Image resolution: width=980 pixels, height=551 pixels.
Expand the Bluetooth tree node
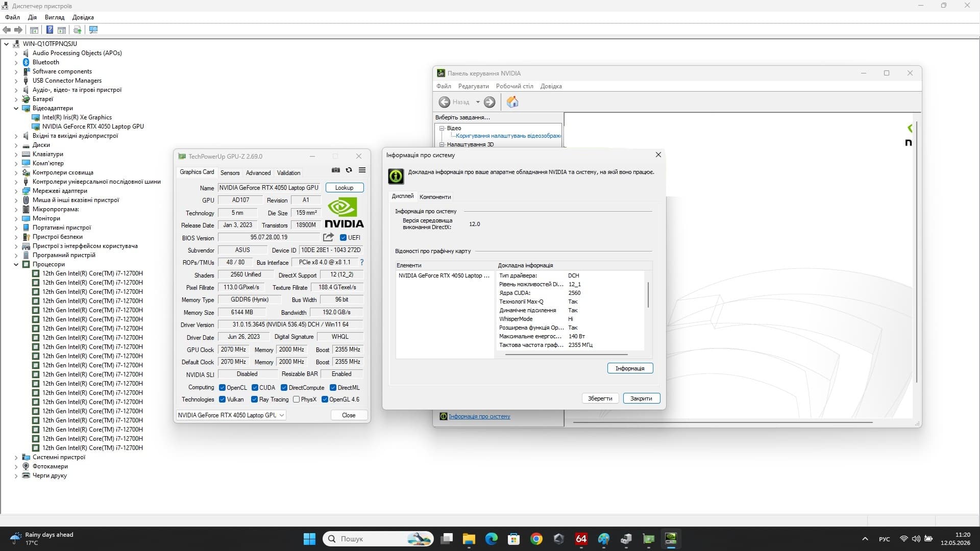click(16, 62)
